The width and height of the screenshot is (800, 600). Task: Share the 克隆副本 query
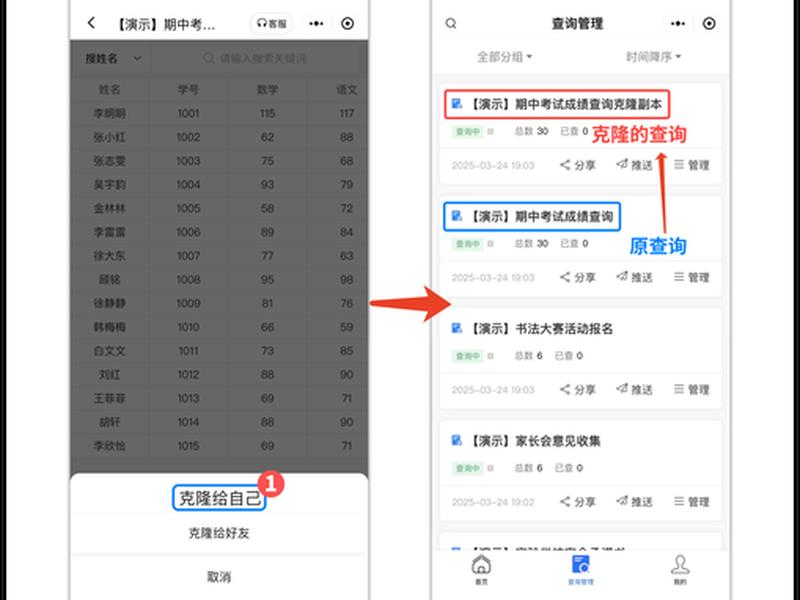tap(578, 165)
